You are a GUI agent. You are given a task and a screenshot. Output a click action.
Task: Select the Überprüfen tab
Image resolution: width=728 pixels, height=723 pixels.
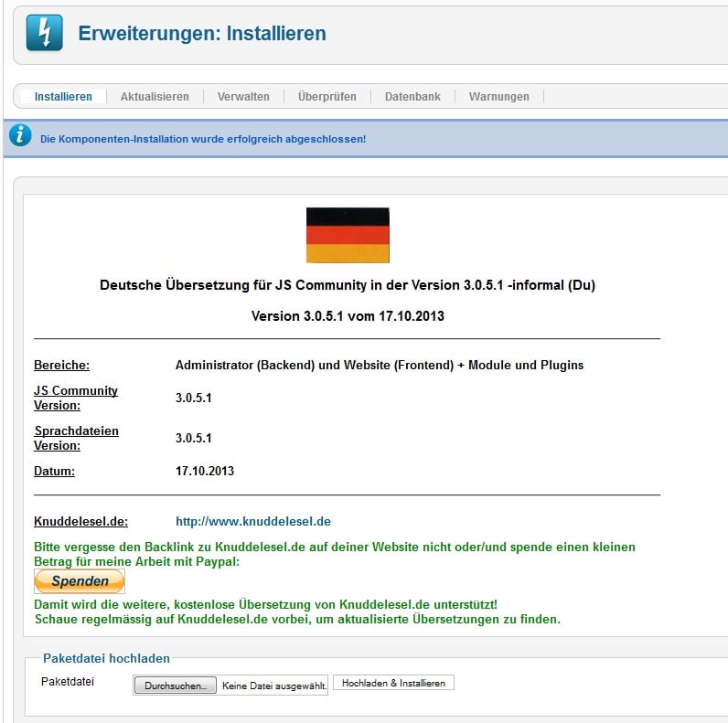click(x=327, y=96)
